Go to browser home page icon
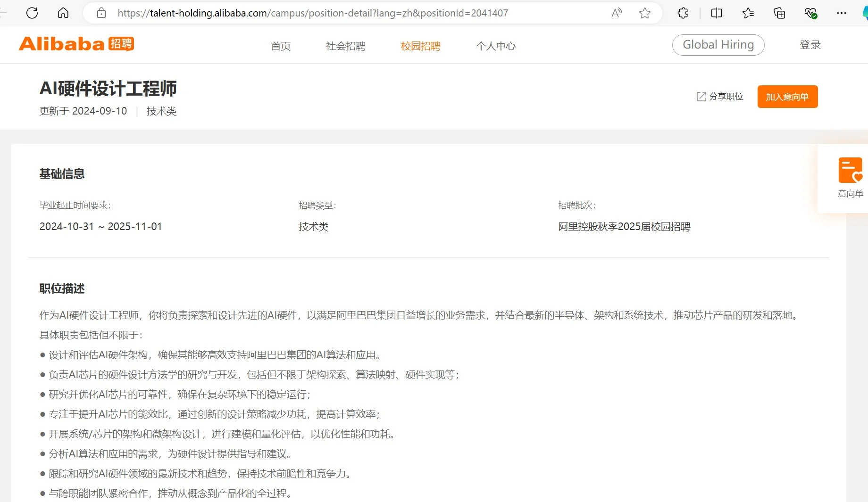The width and height of the screenshot is (868, 502). click(x=63, y=13)
